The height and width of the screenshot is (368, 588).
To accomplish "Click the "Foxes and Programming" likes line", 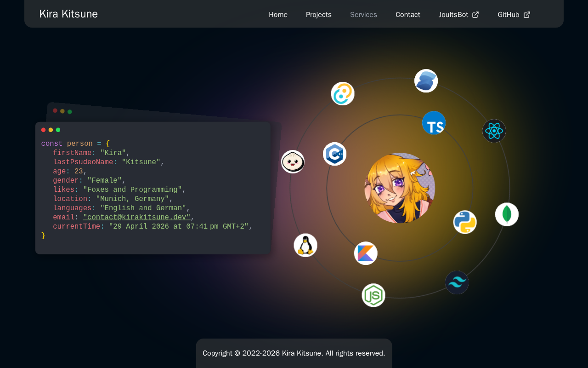I will tap(119, 190).
